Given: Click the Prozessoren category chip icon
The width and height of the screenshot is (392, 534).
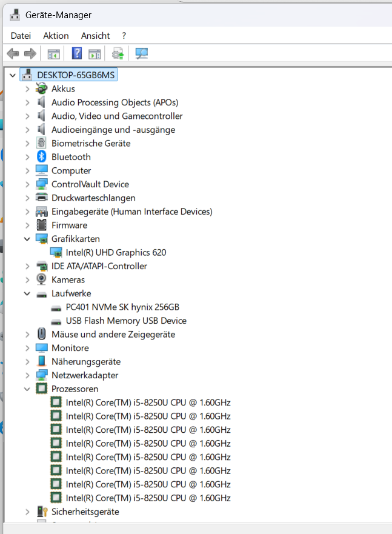Looking at the screenshot, I should (42, 389).
